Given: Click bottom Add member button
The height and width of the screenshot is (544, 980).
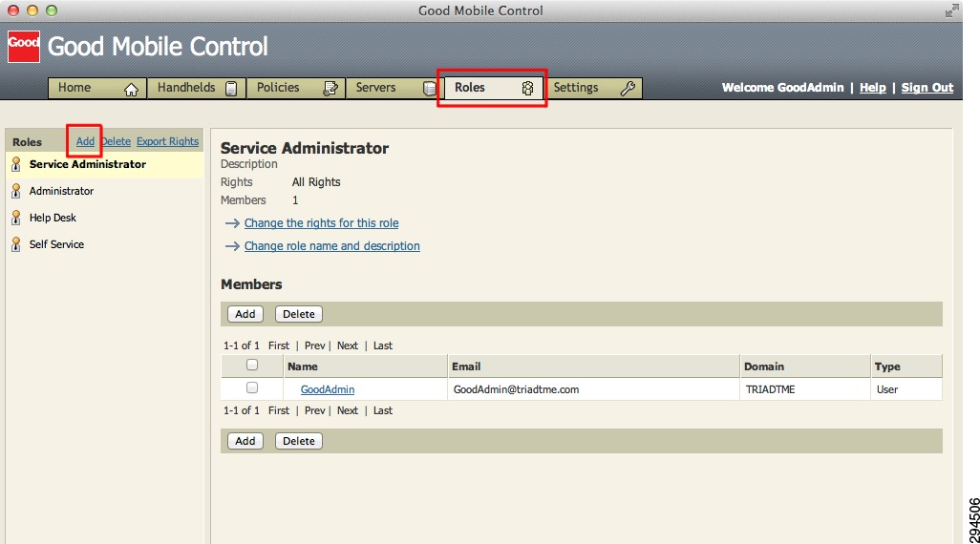Looking at the screenshot, I should click(x=245, y=441).
